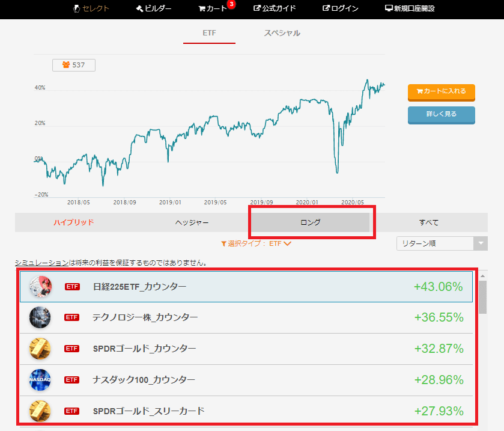
Task: Click the SPDRゴールド_スリーカード gold icon
Action: (40, 411)
